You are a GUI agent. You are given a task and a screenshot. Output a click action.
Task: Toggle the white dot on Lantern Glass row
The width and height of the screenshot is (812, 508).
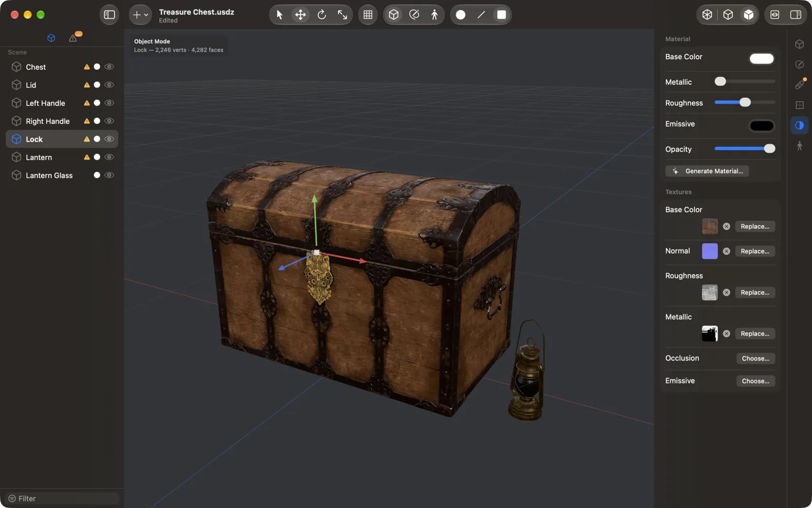point(97,175)
